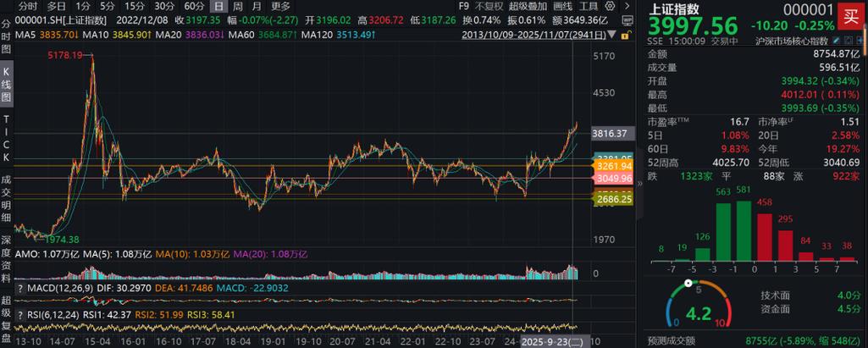Screen dimensions: 868x348
Task: Switch chart period to 周 weekly
Action: coord(238,6)
